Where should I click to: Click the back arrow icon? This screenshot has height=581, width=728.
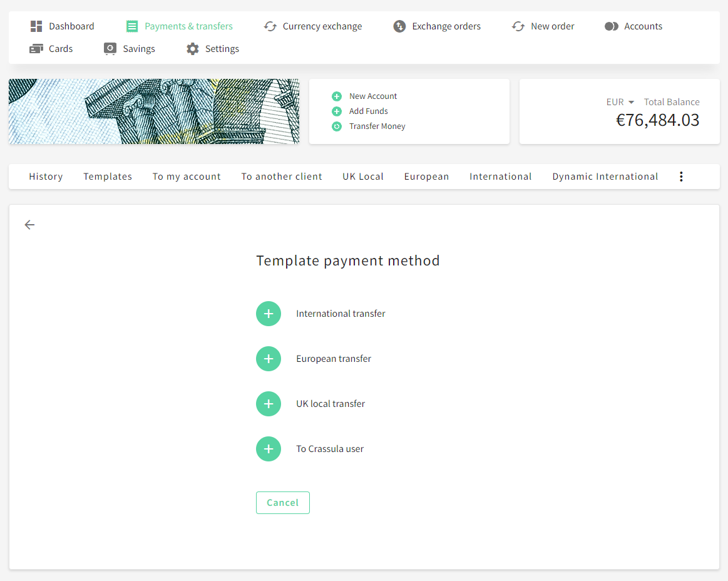(29, 225)
